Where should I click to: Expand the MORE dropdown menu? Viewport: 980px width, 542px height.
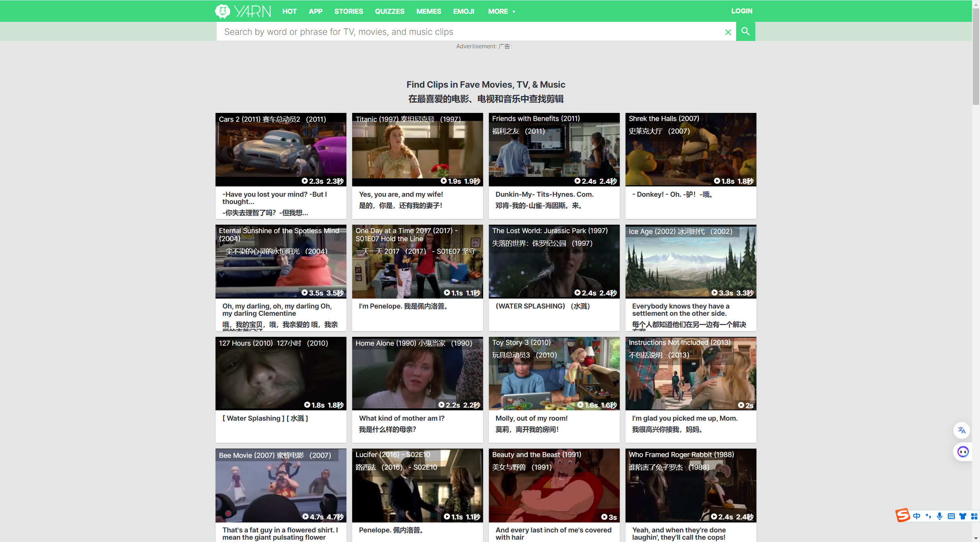coord(501,11)
